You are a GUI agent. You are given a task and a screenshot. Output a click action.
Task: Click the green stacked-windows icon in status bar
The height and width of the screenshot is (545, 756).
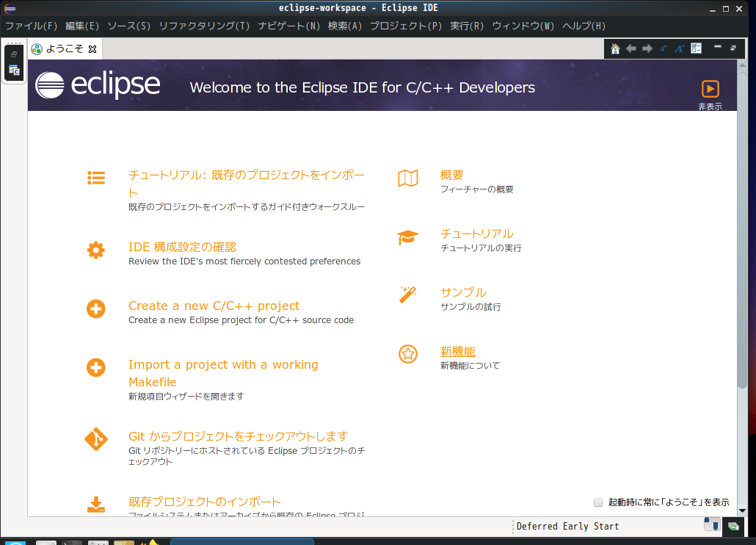point(733,526)
